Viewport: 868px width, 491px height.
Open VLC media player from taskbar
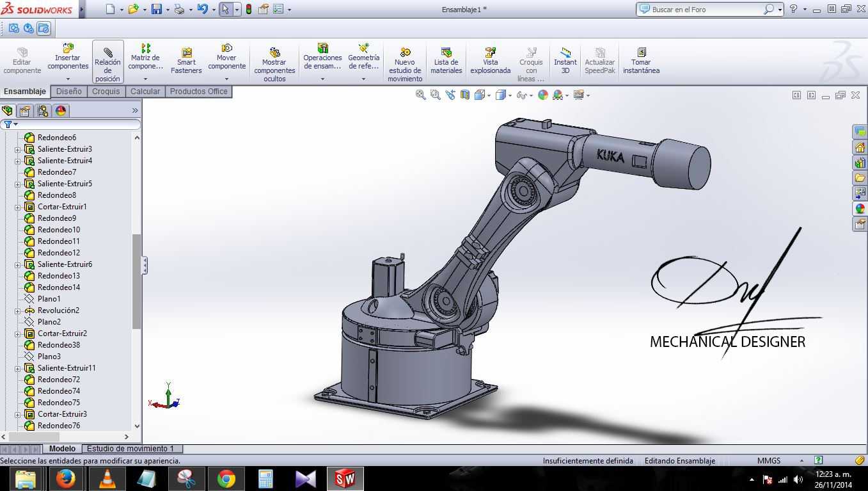[x=107, y=478]
